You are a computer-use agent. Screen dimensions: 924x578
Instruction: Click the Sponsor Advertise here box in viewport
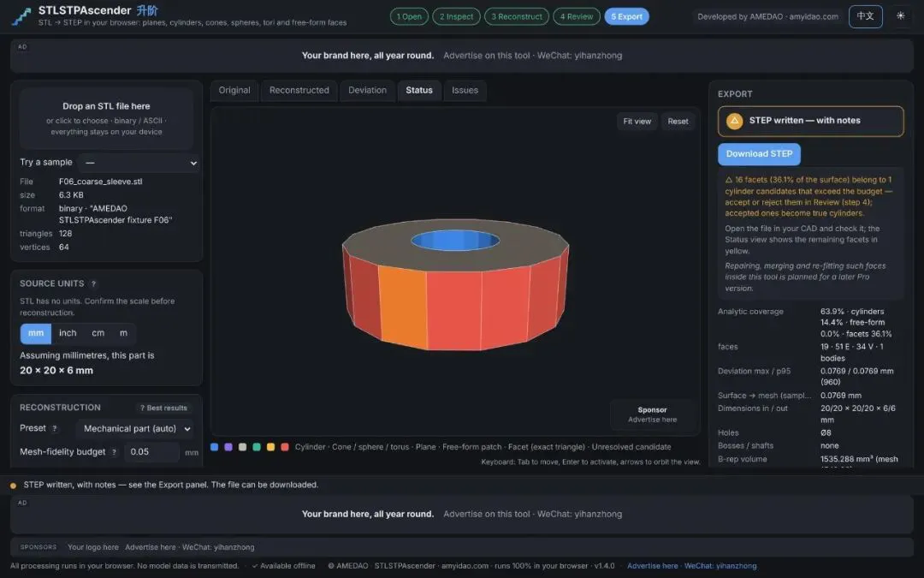point(652,414)
